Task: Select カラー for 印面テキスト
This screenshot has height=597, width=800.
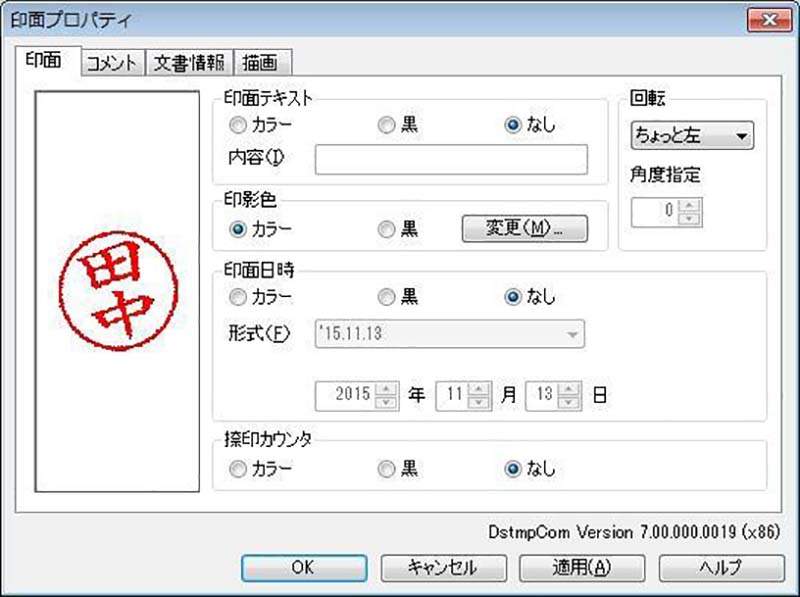Action: [x=238, y=126]
